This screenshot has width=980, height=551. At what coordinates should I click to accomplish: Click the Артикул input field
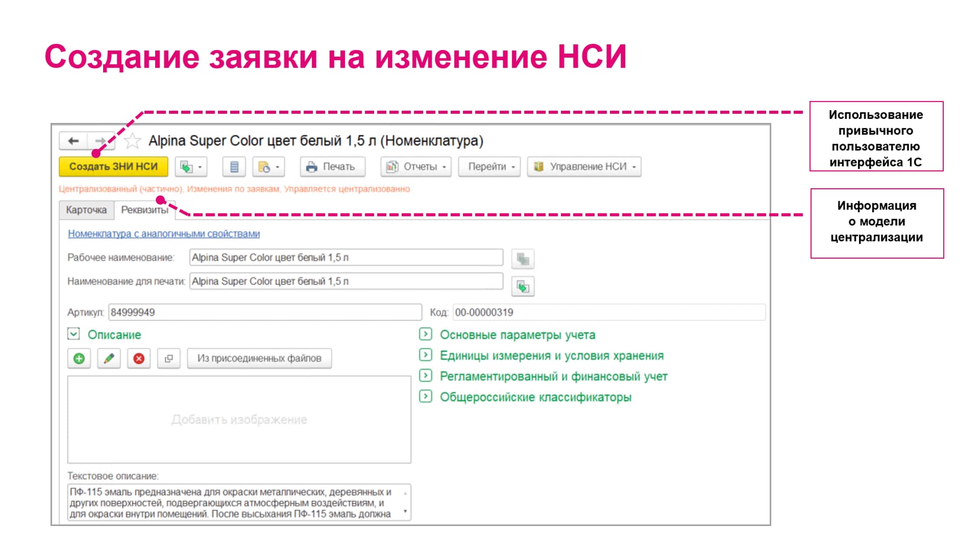pos(265,312)
